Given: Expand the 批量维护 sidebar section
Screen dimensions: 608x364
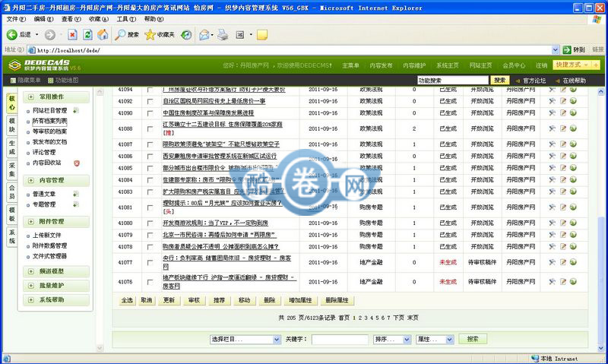Looking at the screenshot, I should (x=56, y=286).
